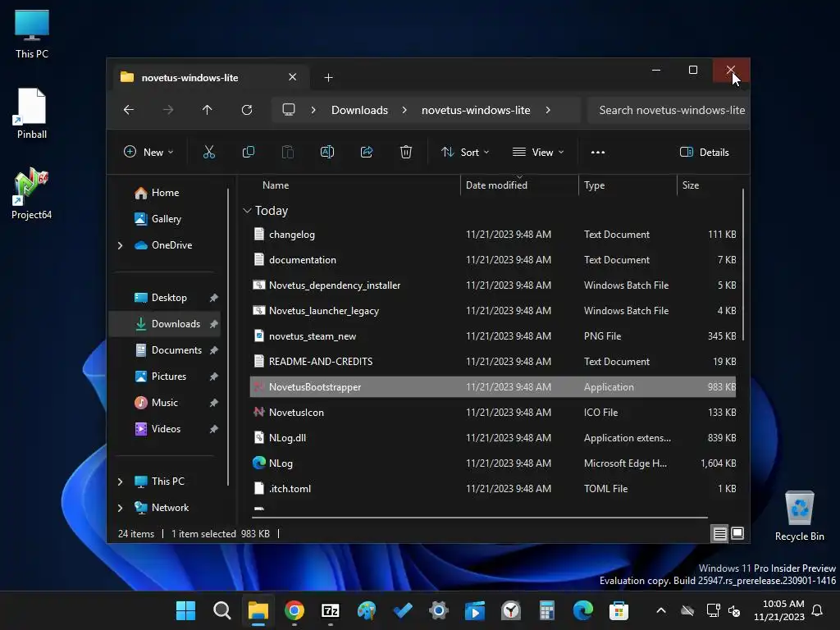Expand OneDrive in the navigation pane

coord(120,245)
